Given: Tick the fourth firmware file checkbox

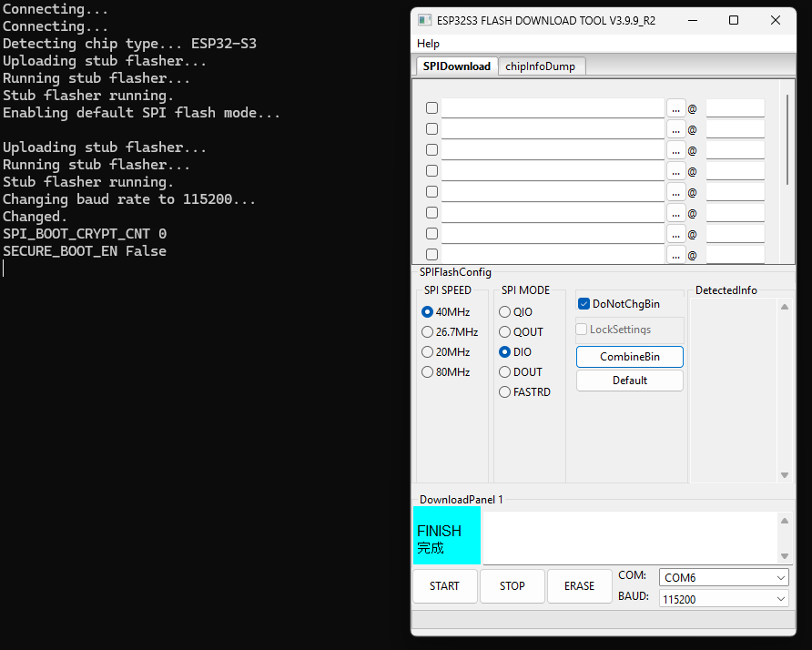Looking at the screenshot, I should 431,171.
